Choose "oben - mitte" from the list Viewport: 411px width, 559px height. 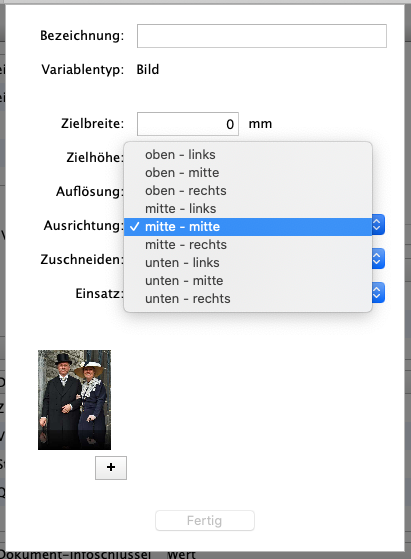tap(248, 173)
